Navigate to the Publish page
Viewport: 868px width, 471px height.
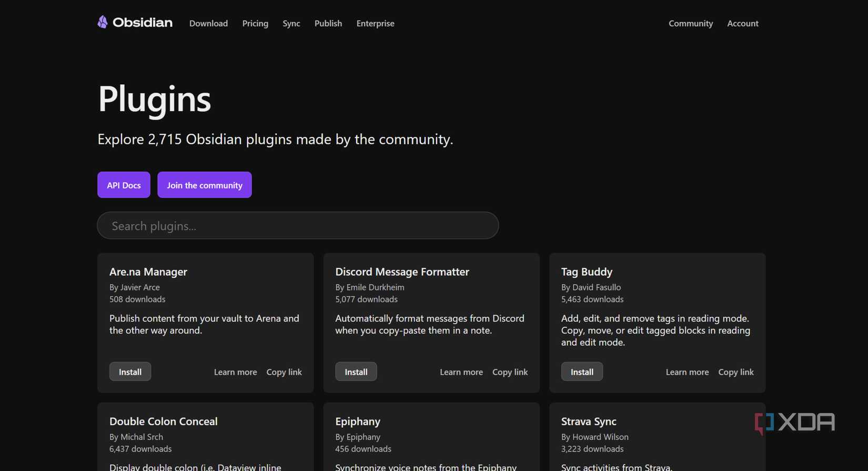point(328,23)
